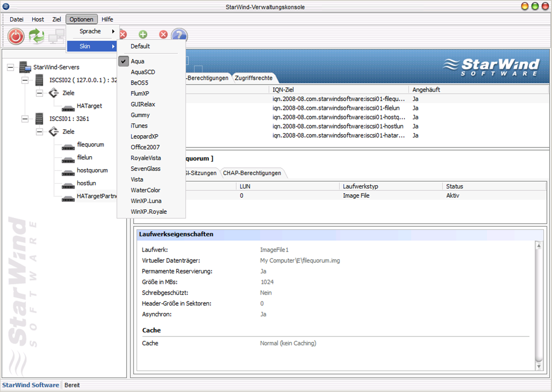The width and height of the screenshot is (552, 392).
Task: Select the SevenGlass skin
Action: point(146,169)
